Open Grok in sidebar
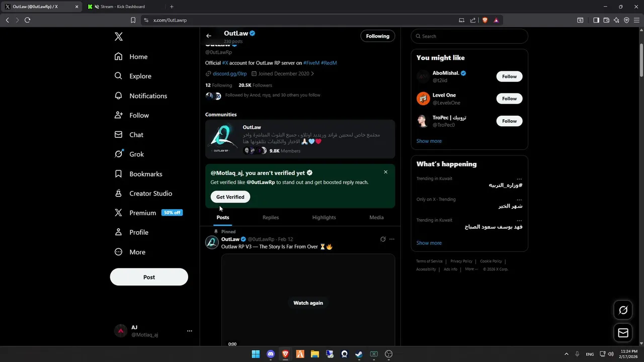644x362 pixels. pyautogui.click(x=129, y=154)
